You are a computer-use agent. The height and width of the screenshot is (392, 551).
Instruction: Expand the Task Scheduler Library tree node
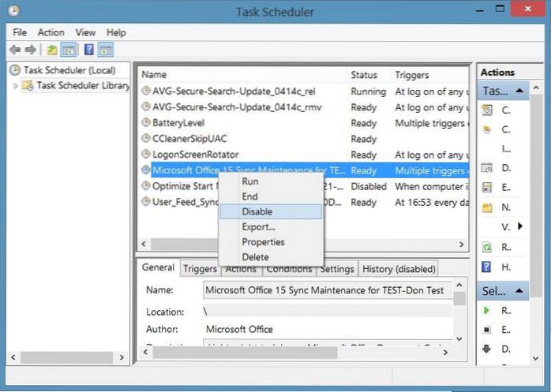tap(15, 85)
